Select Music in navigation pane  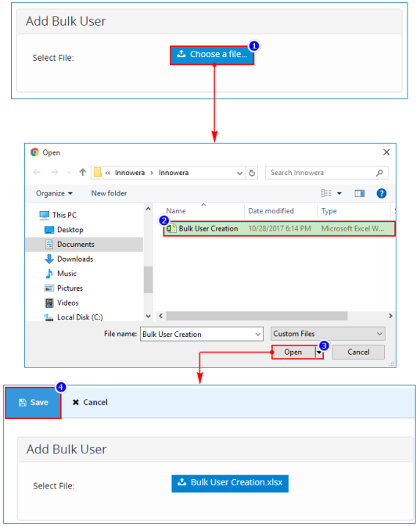pos(66,274)
